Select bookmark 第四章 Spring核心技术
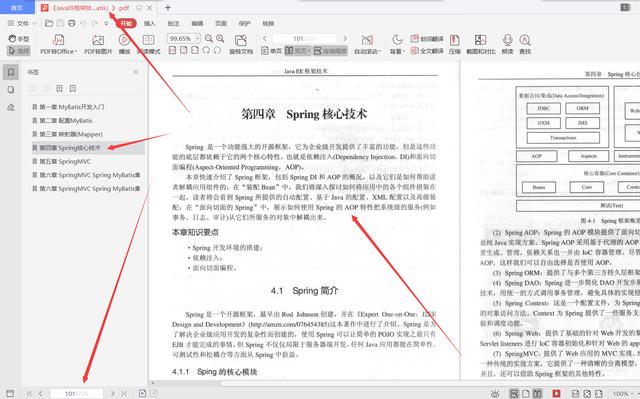The image size is (640, 399). pos(88,148)
